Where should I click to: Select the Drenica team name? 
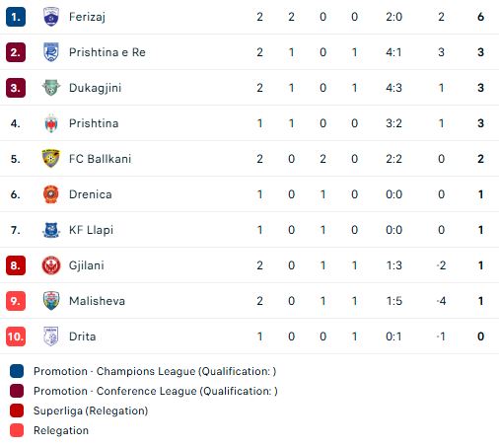pos(91,194)
